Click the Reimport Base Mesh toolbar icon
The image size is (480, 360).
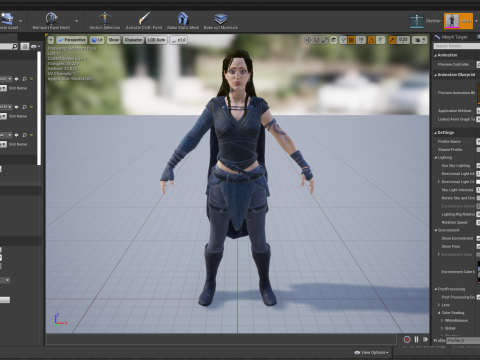pos(51,19)
